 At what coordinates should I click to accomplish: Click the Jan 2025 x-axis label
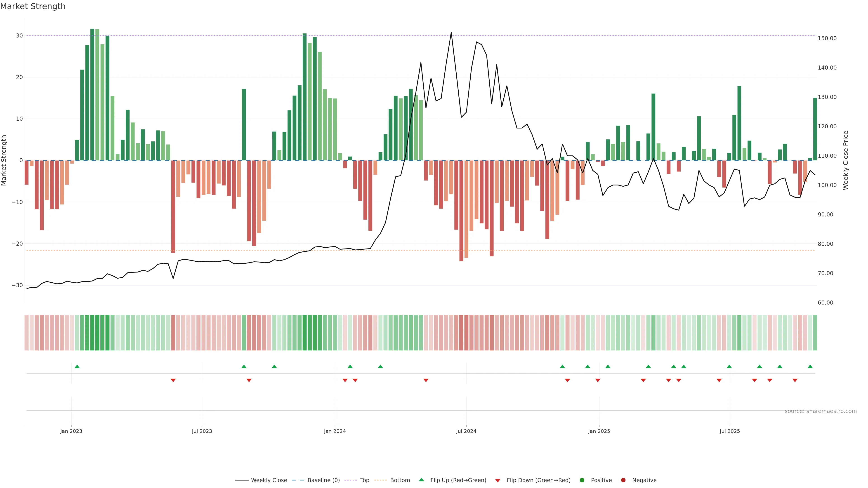pos(599,431)
